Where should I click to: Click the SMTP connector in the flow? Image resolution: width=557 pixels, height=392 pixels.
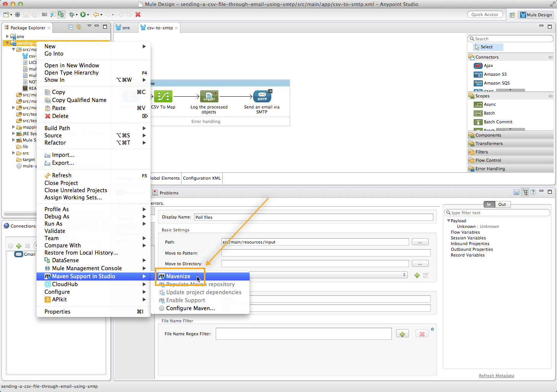262,96
